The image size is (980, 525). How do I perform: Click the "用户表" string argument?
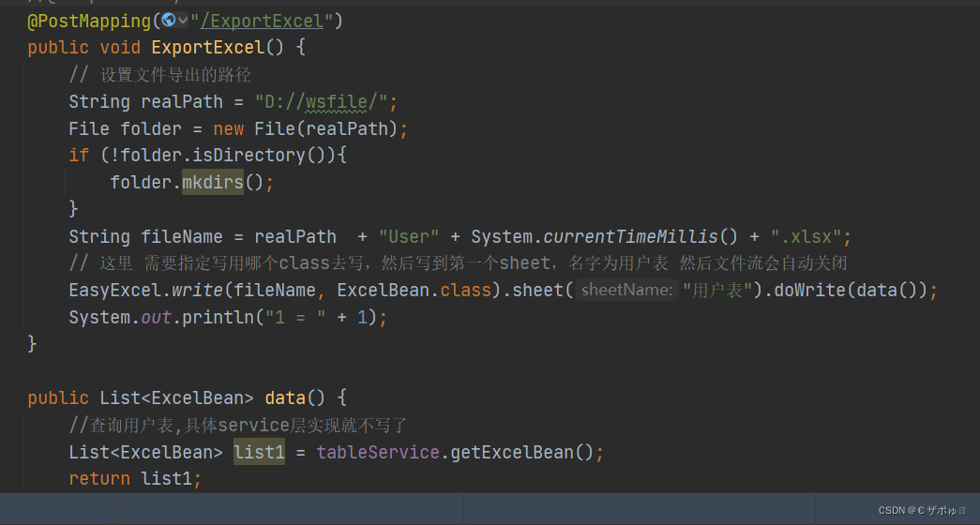[x=716, y=290]
